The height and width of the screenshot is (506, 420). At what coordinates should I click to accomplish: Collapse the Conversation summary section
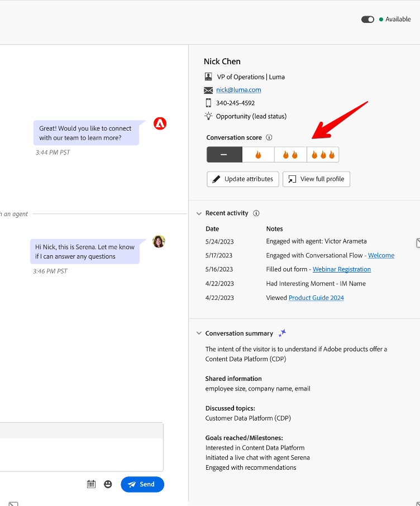tap(199, 333)
